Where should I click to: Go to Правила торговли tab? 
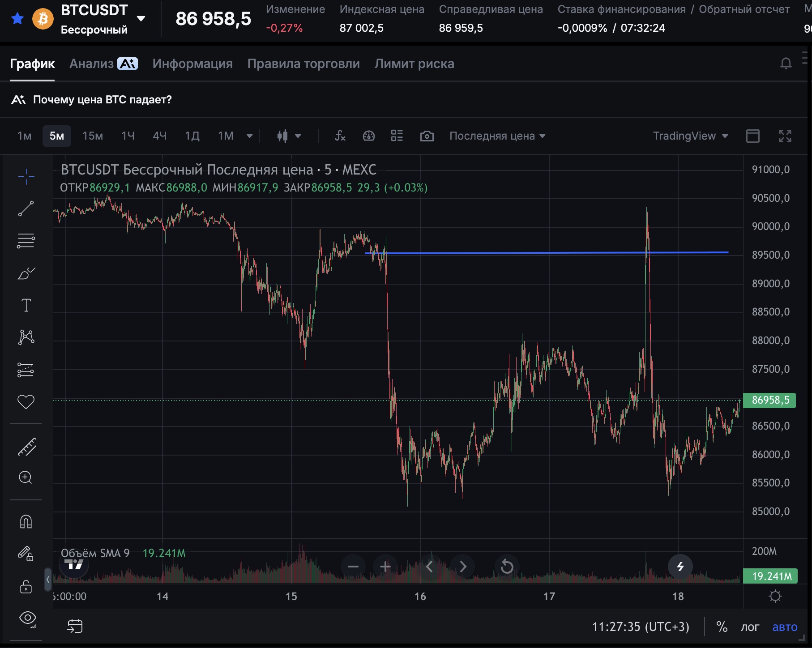303,64
